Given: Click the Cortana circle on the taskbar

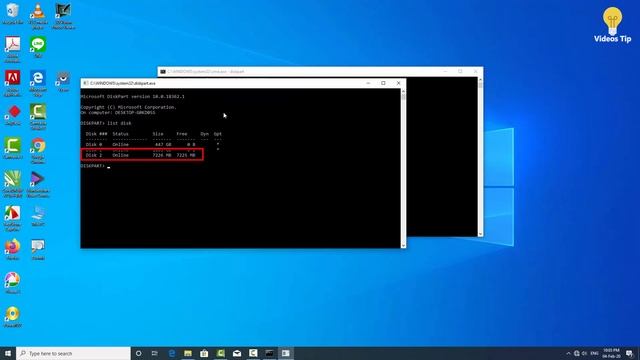Looking at the screenshot, I should tap(139, 353).
